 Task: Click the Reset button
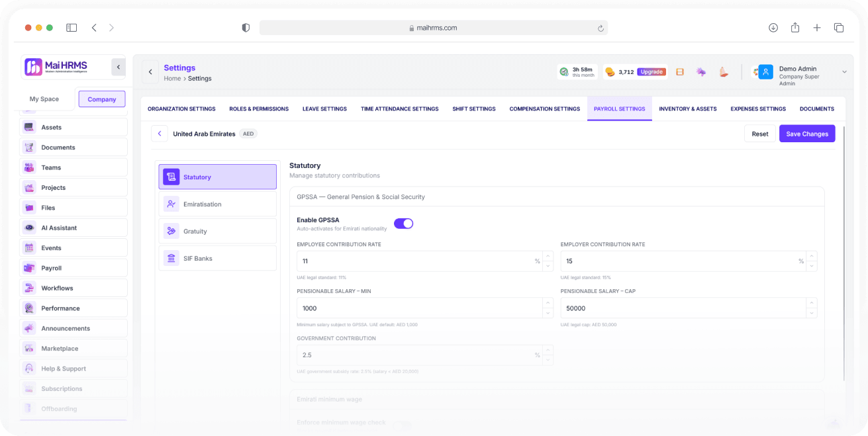[760, 134]
